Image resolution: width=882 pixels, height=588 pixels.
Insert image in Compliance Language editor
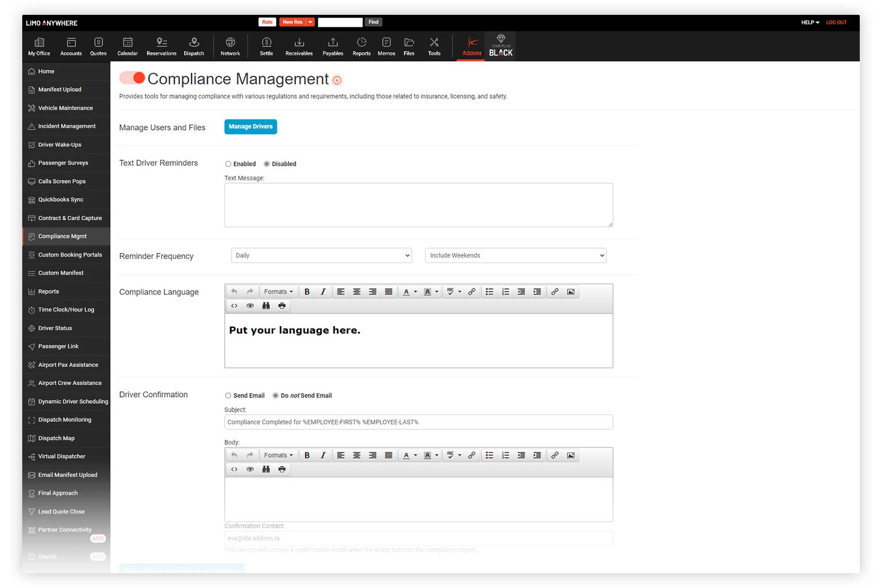tap(571, 292)
